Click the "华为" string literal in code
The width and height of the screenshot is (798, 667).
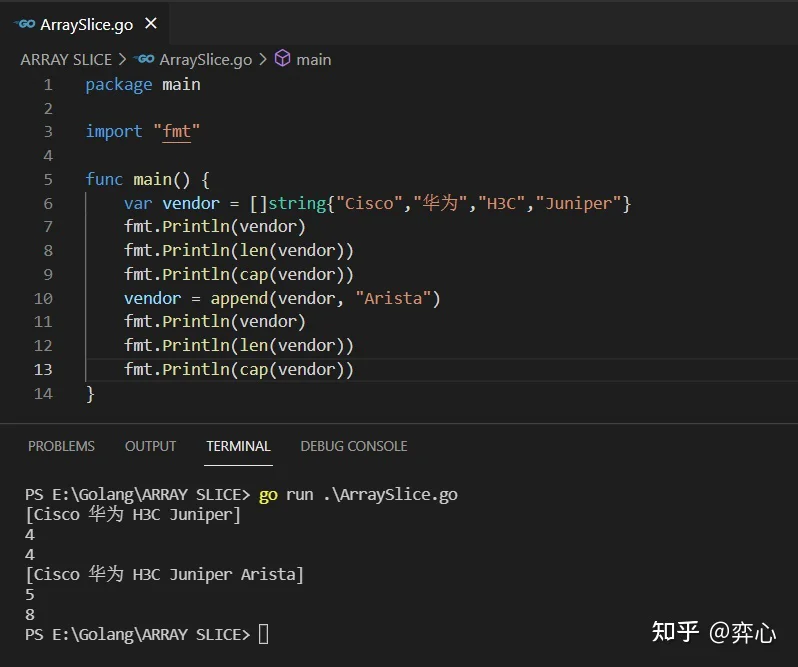(x=440, y=203)
